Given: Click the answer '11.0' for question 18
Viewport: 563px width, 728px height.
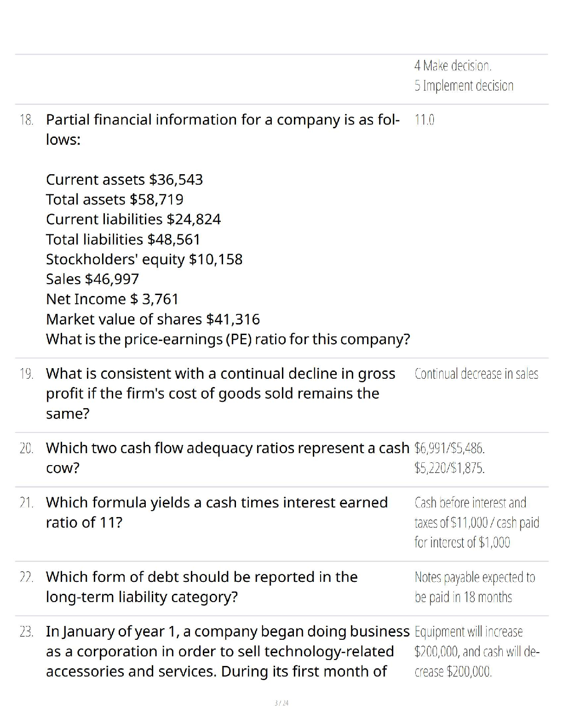Looking at the screenshot, I should point(424,120).
